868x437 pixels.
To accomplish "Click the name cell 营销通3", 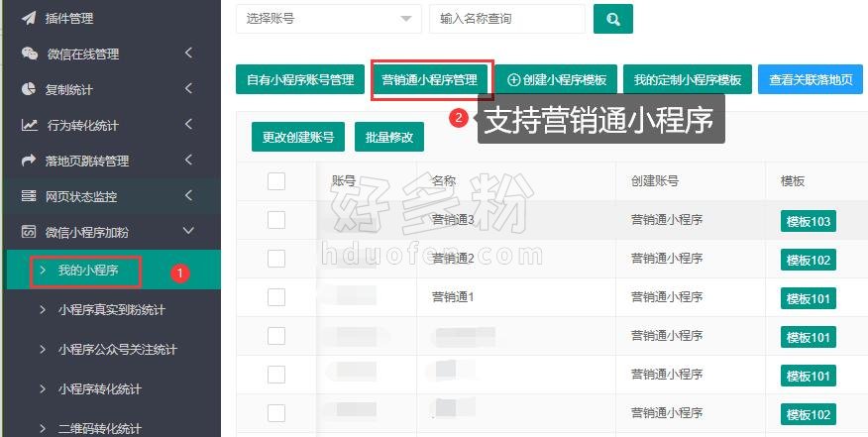I will click(453, 220).
